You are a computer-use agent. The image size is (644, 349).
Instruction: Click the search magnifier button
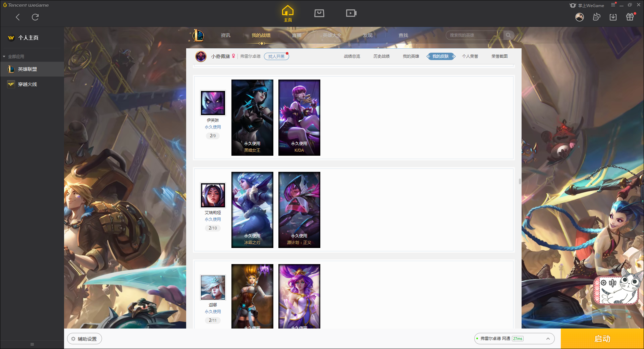point(508,35)
